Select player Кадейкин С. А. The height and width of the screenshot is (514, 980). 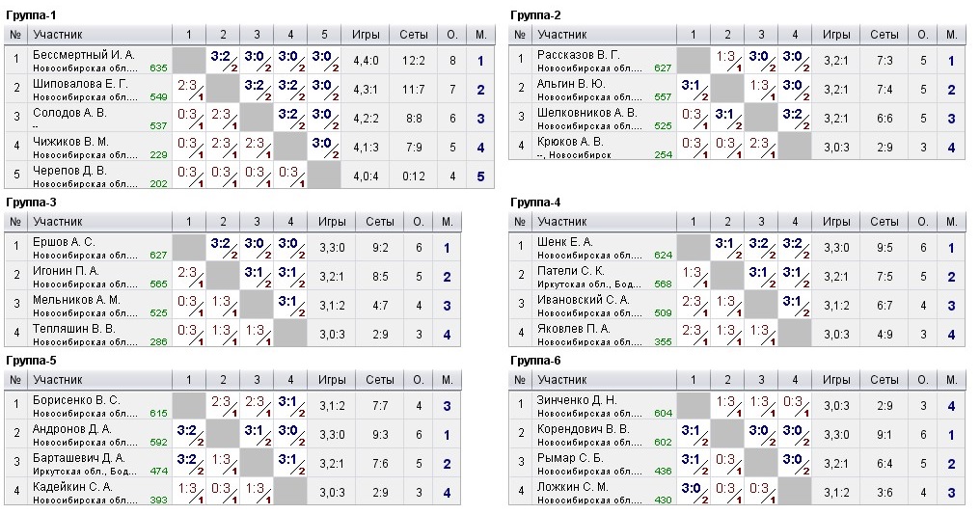[x=72, y=486]
